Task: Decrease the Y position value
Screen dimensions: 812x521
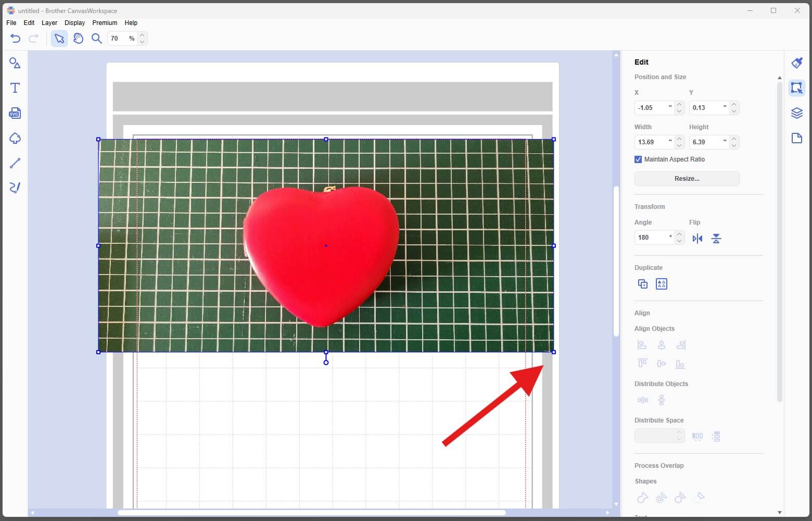Action: pos(734,111)
